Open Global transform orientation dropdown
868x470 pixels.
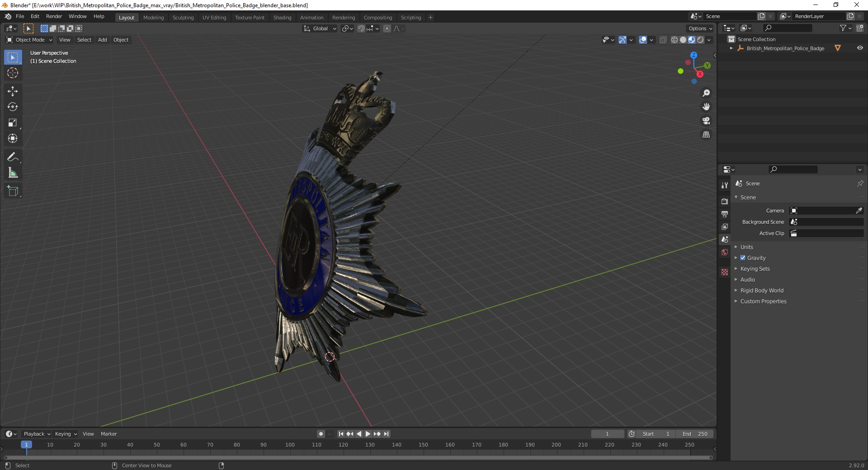(320, 28)
